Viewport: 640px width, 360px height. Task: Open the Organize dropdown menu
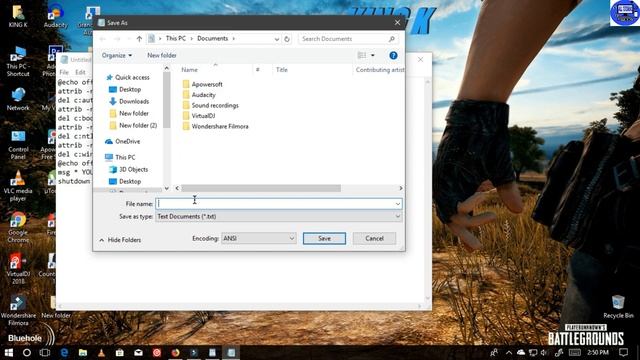[117, 55]
